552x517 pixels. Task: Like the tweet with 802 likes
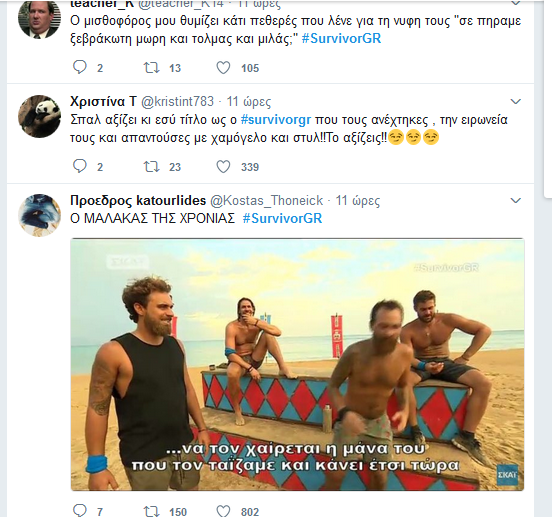pyautogui.click(x=223, y=511)
